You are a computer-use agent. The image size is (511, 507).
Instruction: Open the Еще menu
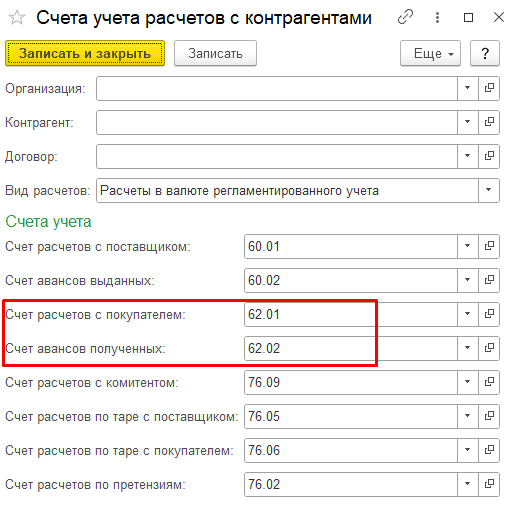tap(430, 53)
